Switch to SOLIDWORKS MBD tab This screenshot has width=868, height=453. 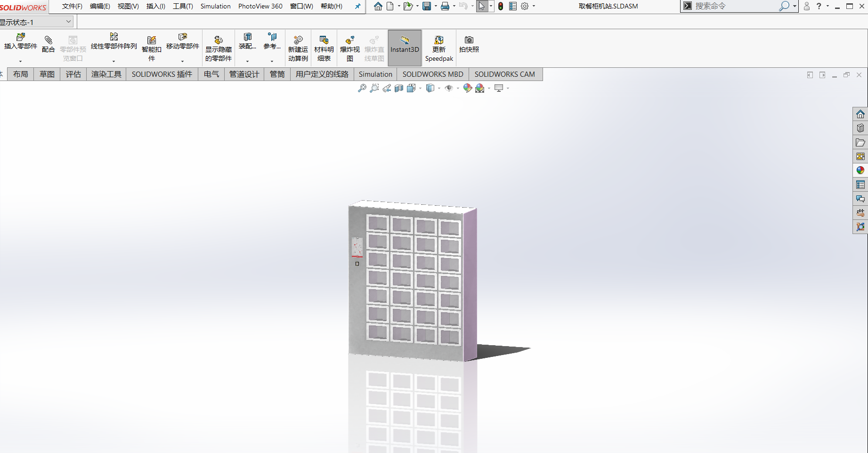[433, 74]
